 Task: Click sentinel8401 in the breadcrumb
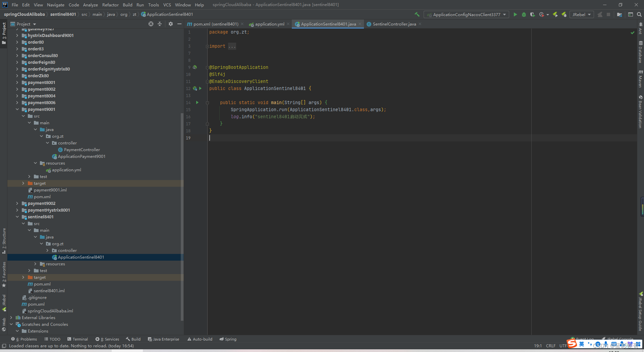[x=63, y=14]
